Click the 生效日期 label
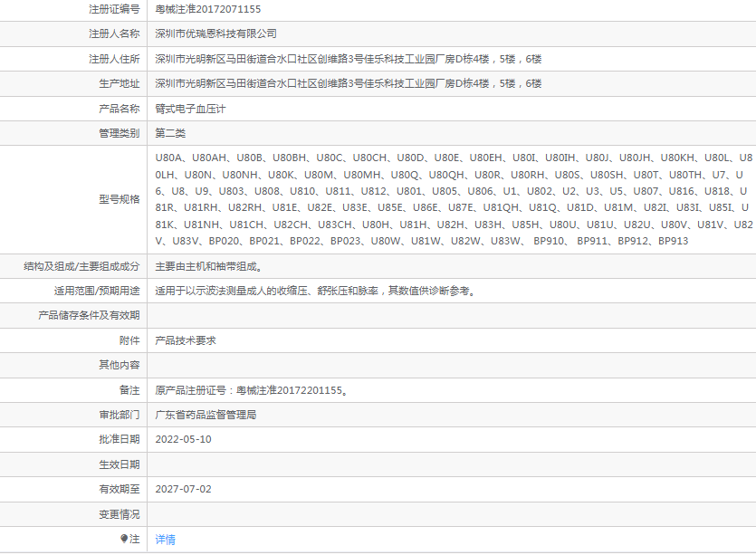 coord(120,464)
